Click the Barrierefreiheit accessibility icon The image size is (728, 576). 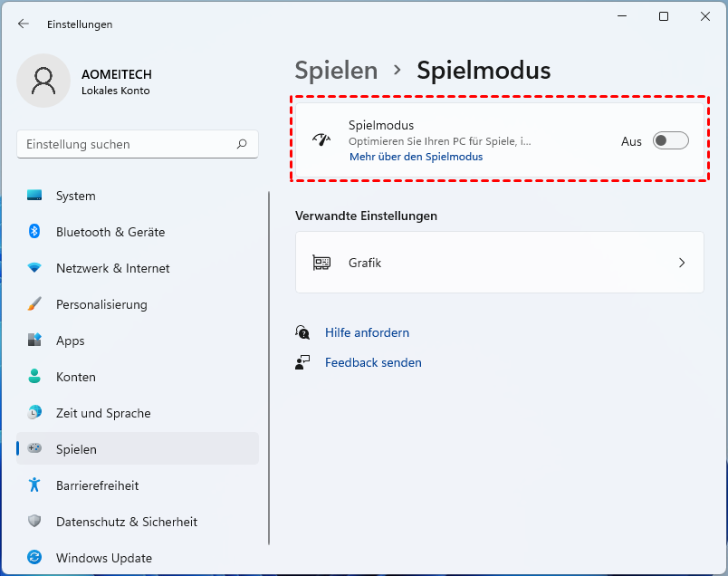(x=34, y=485)
